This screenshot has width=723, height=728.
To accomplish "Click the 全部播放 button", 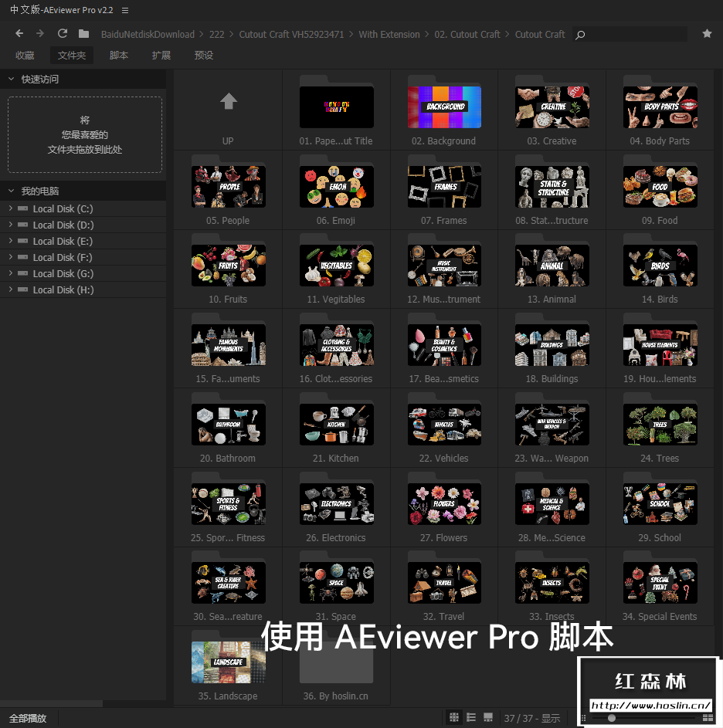I will click(28, 718).
